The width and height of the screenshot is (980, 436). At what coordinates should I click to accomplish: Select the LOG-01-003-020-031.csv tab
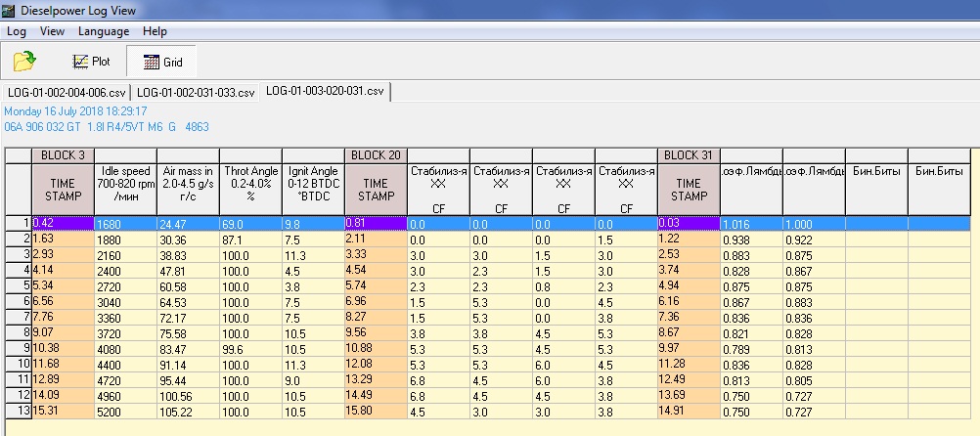[x=326, y=92]
